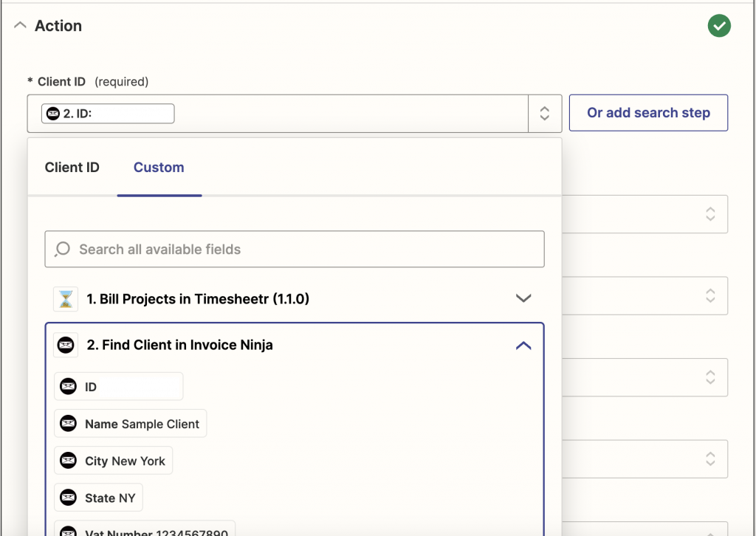Choose the 'Name Sample Client' field pill

130,424
